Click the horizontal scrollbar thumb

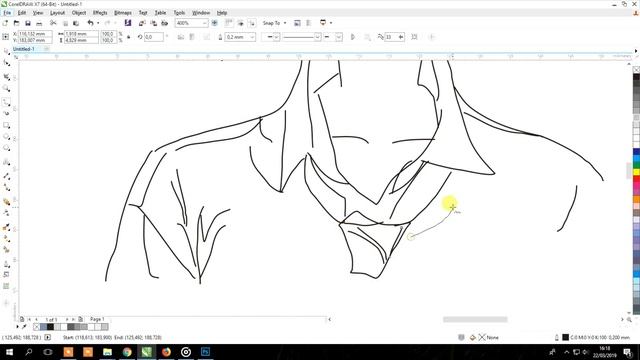click(x=475, y=319)
